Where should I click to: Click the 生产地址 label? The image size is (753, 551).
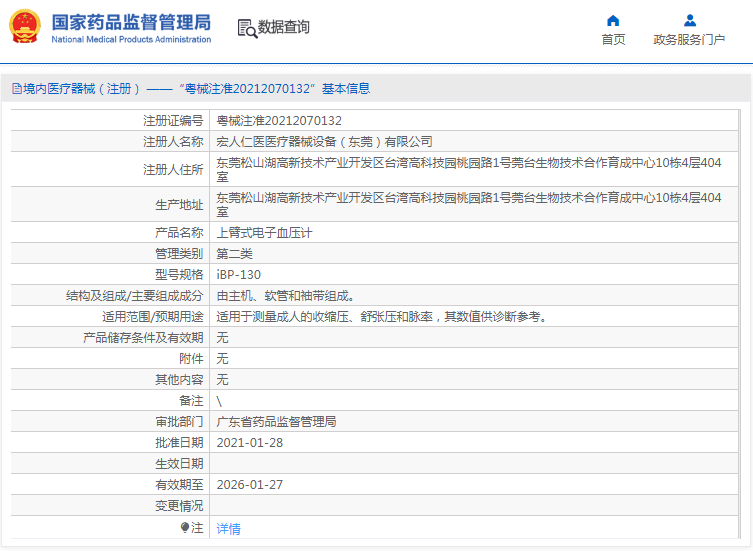pos(179,205)
